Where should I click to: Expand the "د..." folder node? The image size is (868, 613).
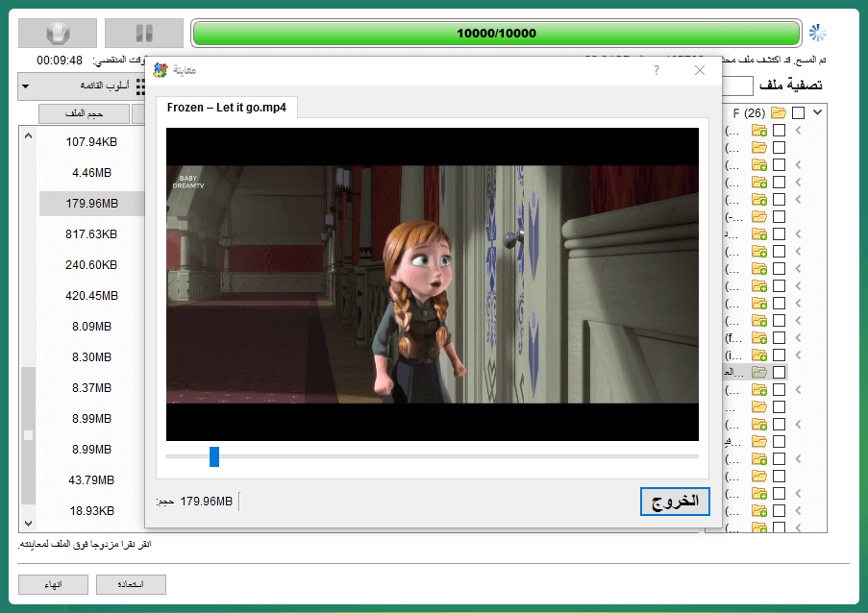point(798,234)
